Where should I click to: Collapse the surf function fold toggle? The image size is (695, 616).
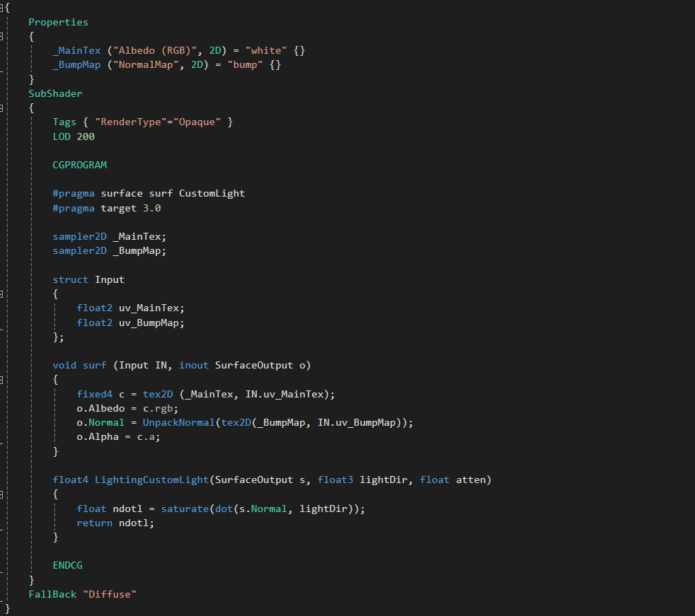1,380
